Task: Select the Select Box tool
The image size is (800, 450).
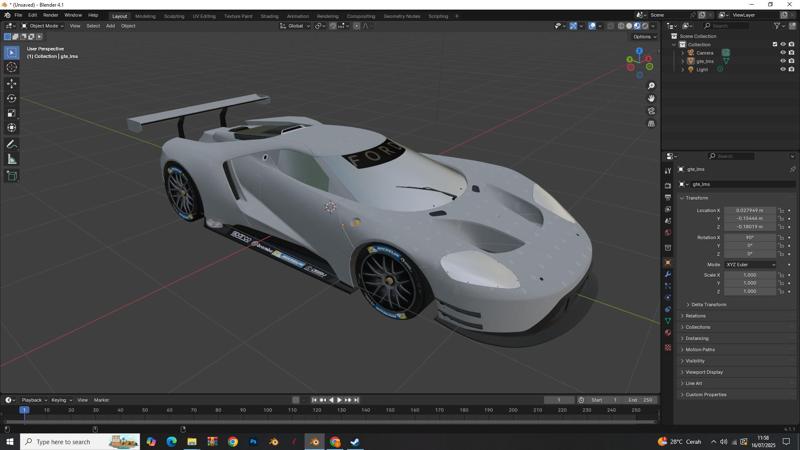Action: pyautogui.click(x=12, y=53)
